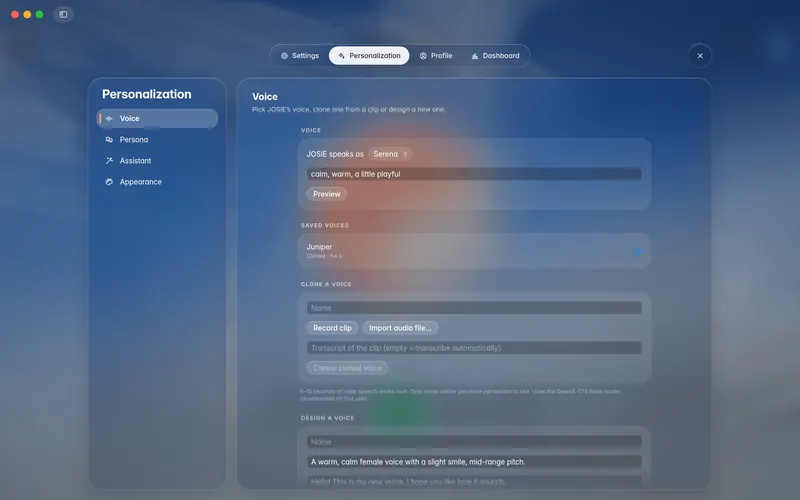The height and width of the screenshot is (500, 800).
Task: Click the '5–15 seconds of clear speech' note
Action: click(460, 395)
